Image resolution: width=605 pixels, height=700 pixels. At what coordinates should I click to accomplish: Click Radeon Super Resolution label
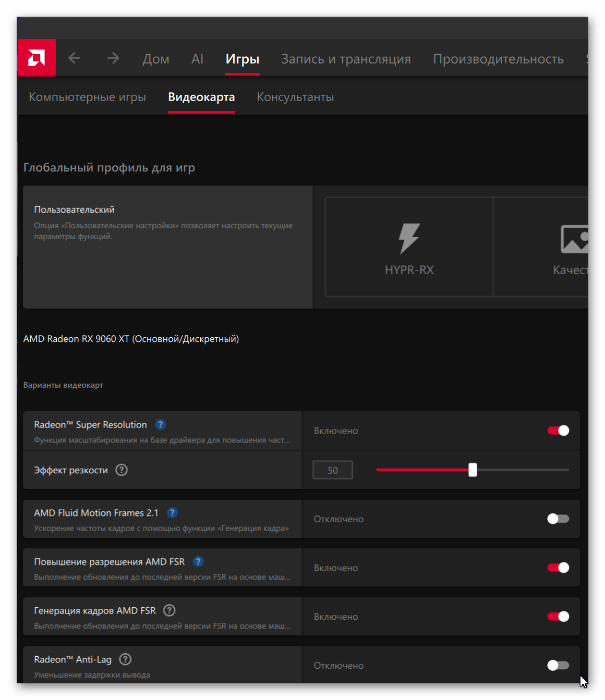(90, 424)
